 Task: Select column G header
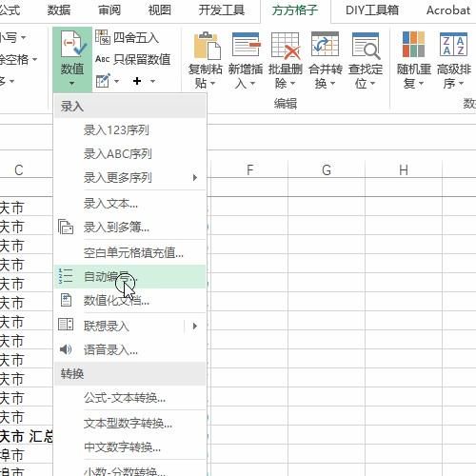coord(327,170)
